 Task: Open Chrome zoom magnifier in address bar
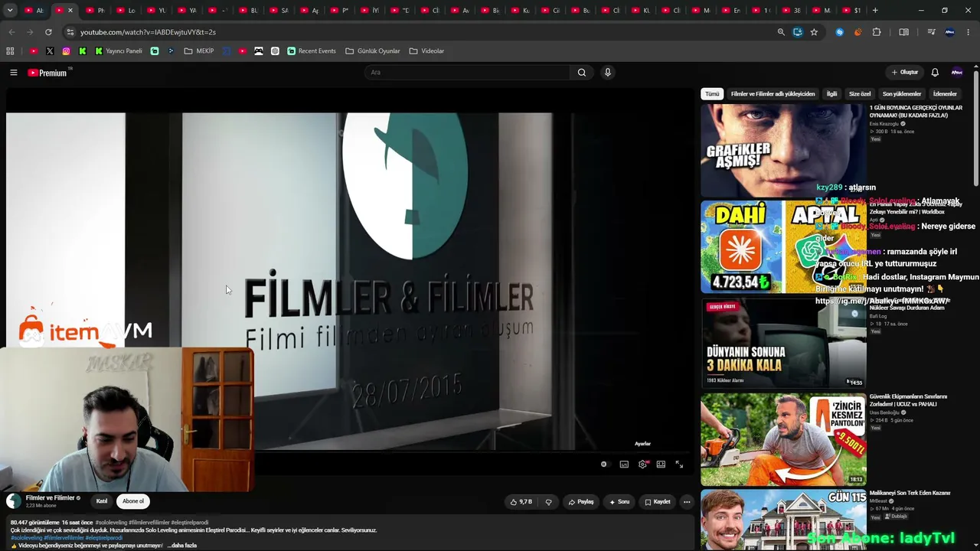(x=781, y=32)
